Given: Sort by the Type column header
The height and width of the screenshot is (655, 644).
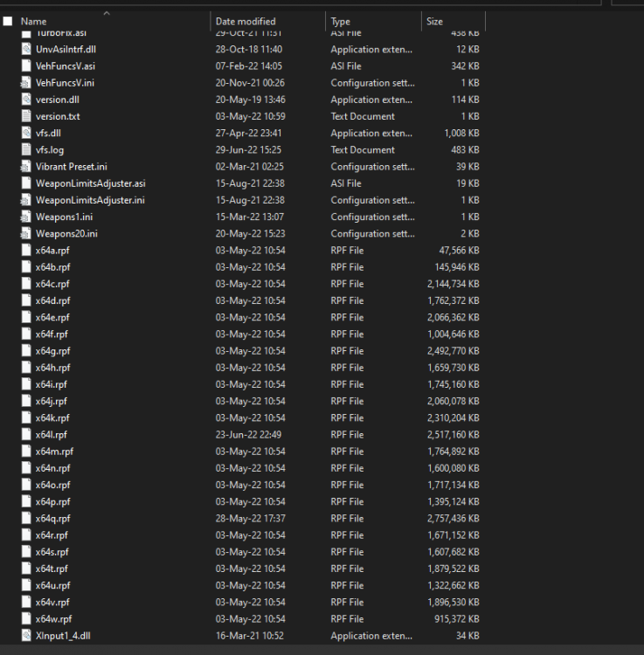Looking at the screenshot, I should tap(340, 21).
